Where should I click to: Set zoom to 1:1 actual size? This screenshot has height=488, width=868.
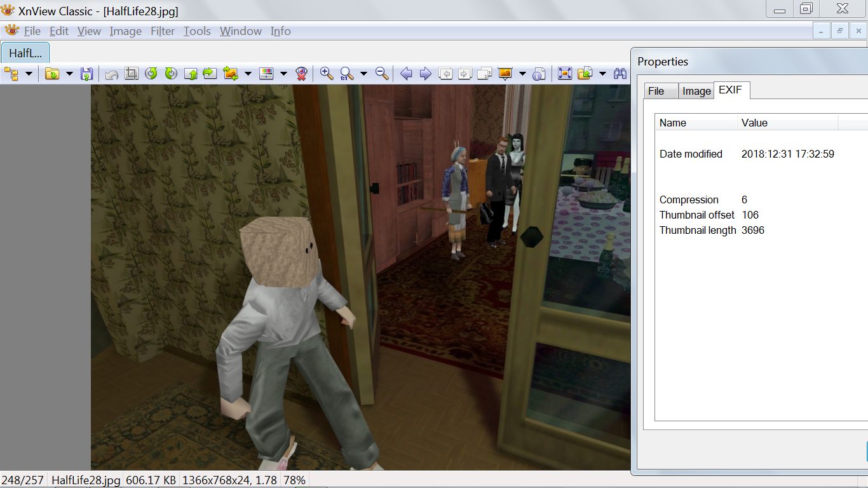(x=347, y=74)
